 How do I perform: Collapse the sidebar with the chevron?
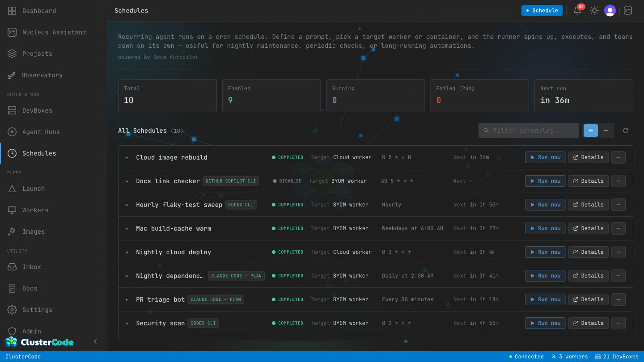click(x=95, y=341)
